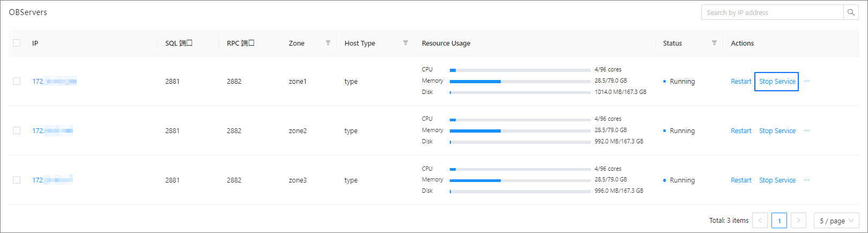Viewport: 868px width, 233px height.
Task: Select page 1 in pagination
Action: pyautogui.click(x=779, y=221)
